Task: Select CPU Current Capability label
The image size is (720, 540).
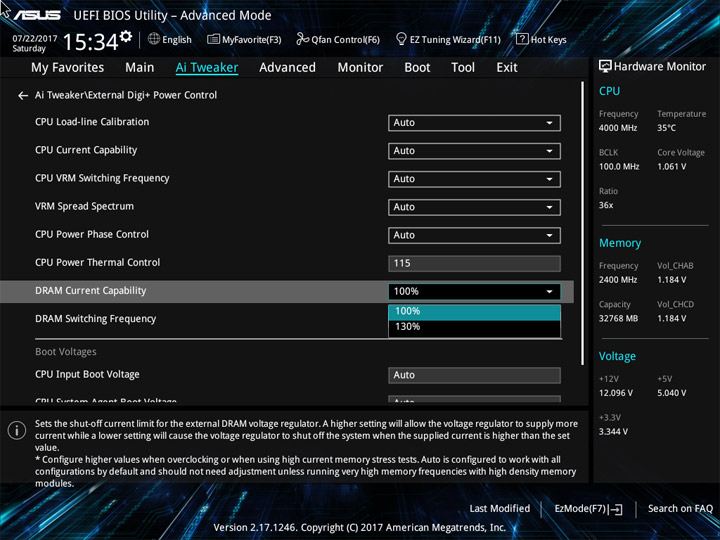Action: 86,150
